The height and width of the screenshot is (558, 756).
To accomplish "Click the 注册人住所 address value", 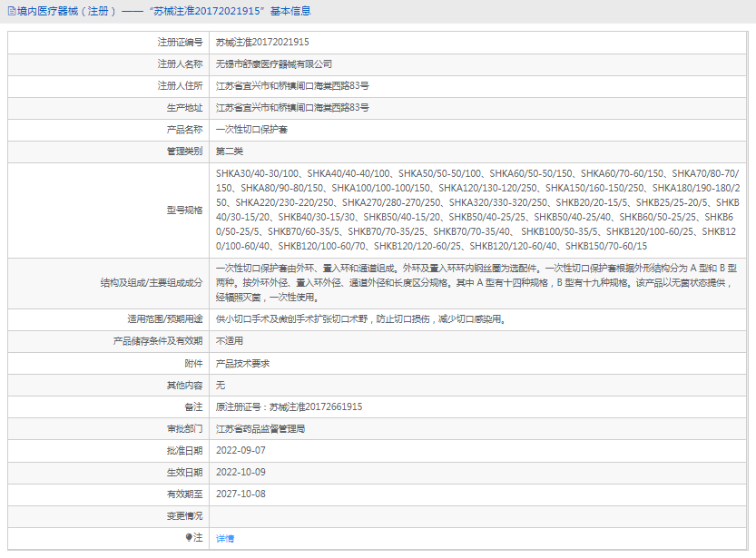I will pyautogui.click(x=291, y=86).
